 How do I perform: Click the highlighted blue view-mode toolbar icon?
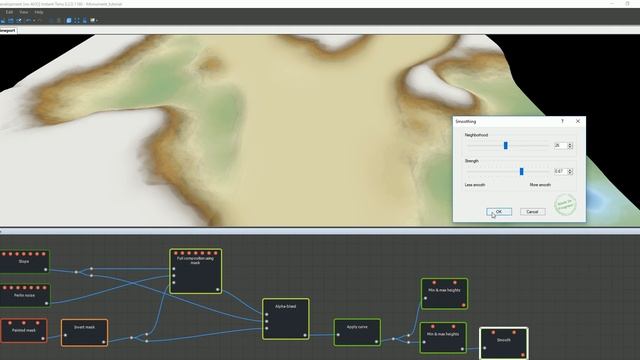pyautogui.click(x=69, y=20)
